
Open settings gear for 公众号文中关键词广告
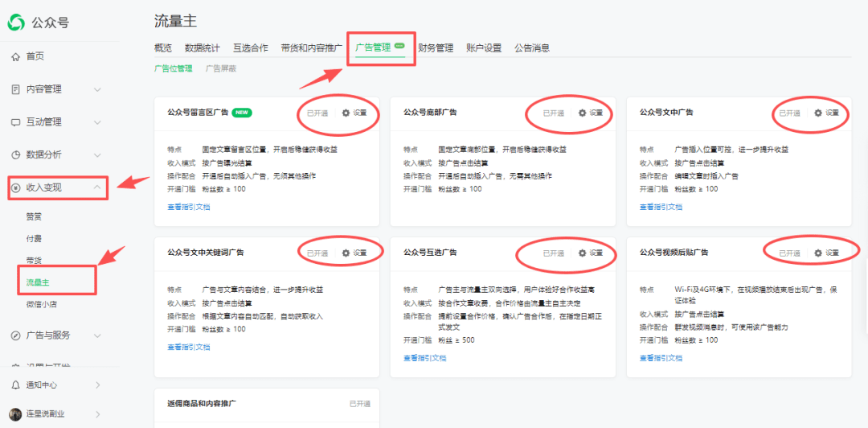pos(346,253)
